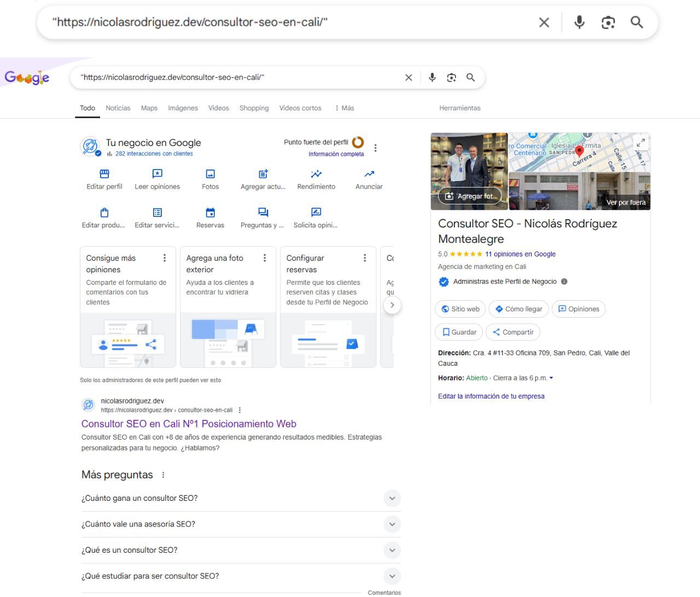Screen dimensions: 700x597
Task: Open Herramientas search tools
Action: click(x=460, y=108)
